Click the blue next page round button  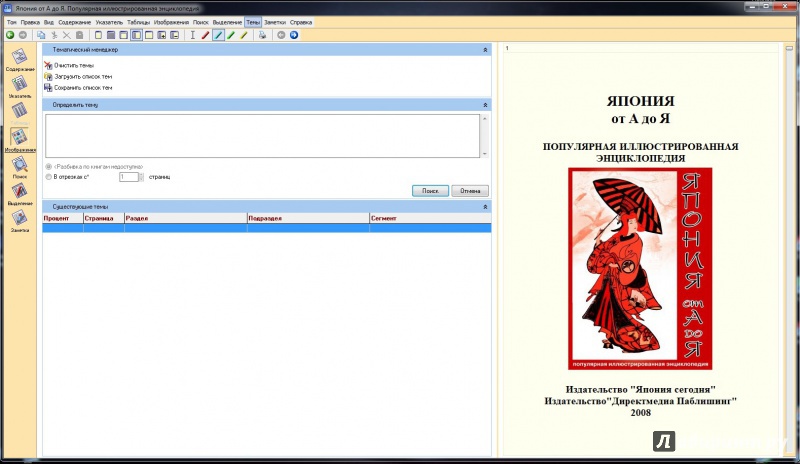click(294, 35)
